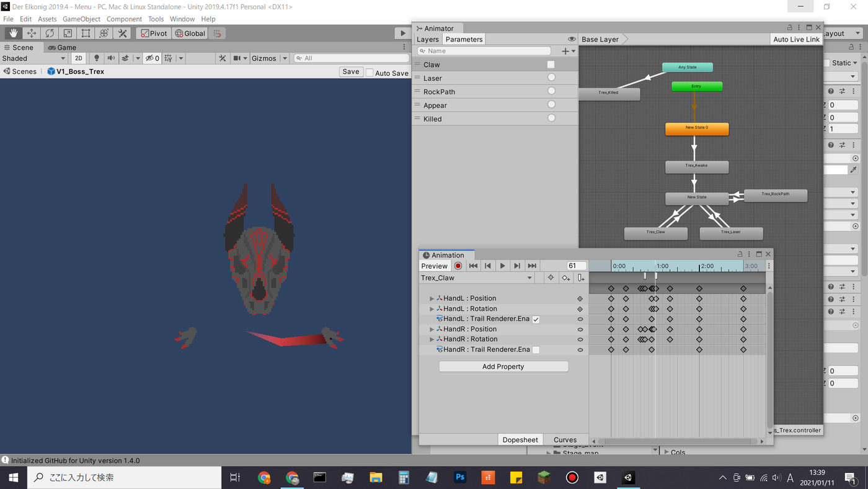The width and height of the screenshot is (868, 489).
Task: Trigger the Laser parameter radio
Action: pyautogui.click(x=551, y=78)
